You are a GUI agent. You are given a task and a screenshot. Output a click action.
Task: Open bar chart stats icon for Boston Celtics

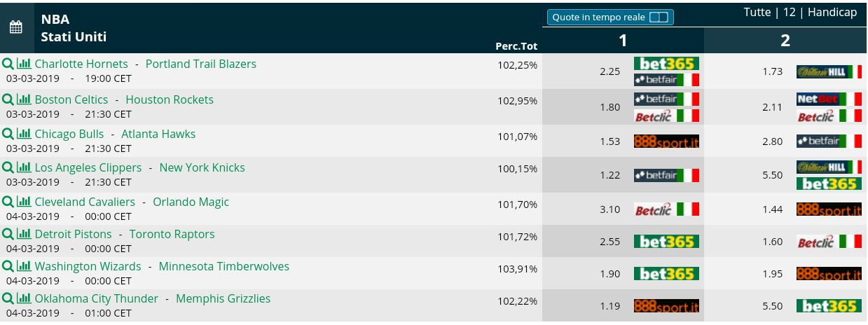point(24,99)
